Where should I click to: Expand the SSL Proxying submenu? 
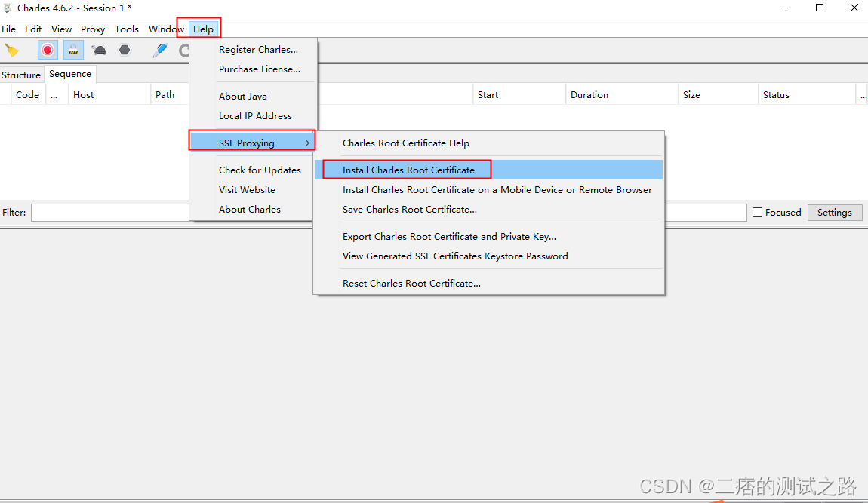pos(252,143)
